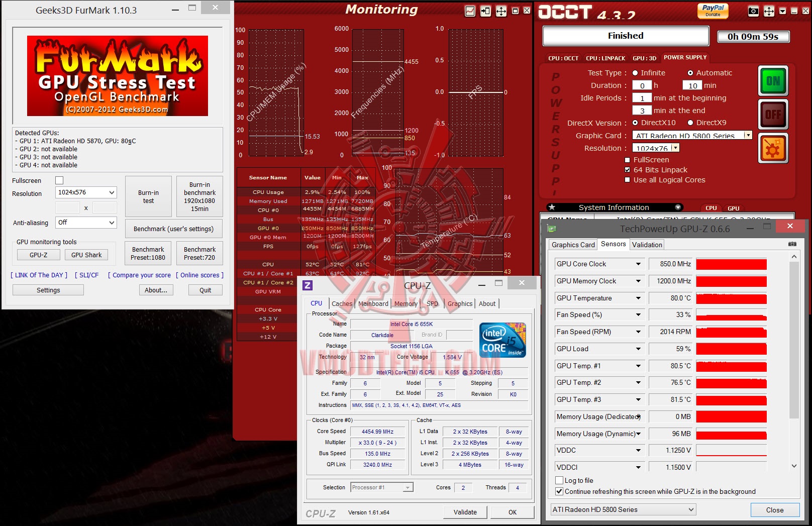The height and width of the screenshot is (526, 812).
Task: Start the FurMark Burn-in test
Action: (x=148, y=196)
